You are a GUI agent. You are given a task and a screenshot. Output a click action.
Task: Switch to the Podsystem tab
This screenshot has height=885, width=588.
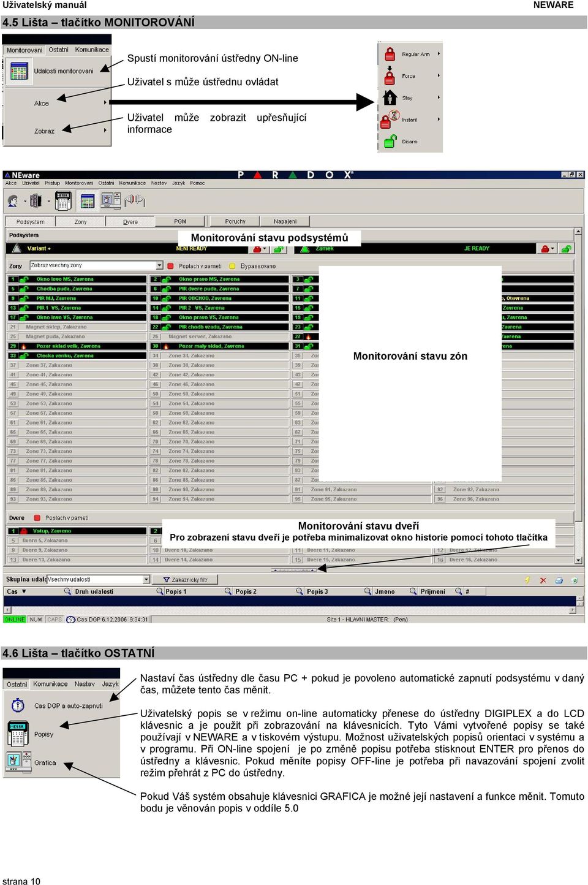(30, 222)
